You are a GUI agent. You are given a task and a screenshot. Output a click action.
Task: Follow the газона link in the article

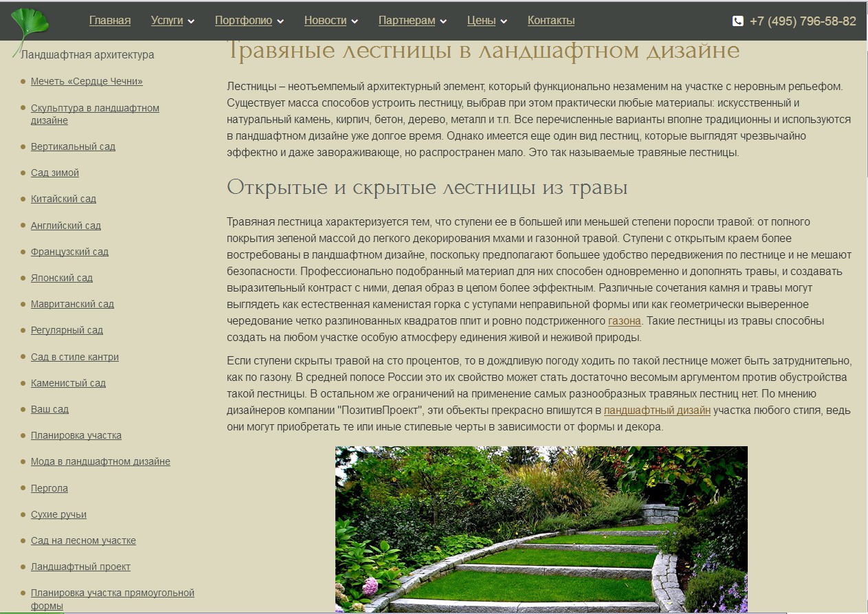pyautogui.click(x=625, y=321)
